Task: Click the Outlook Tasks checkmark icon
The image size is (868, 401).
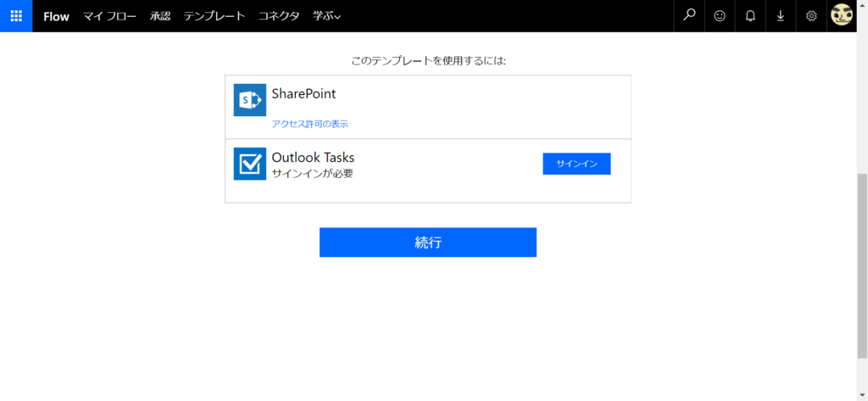Action: pos(250,164)
